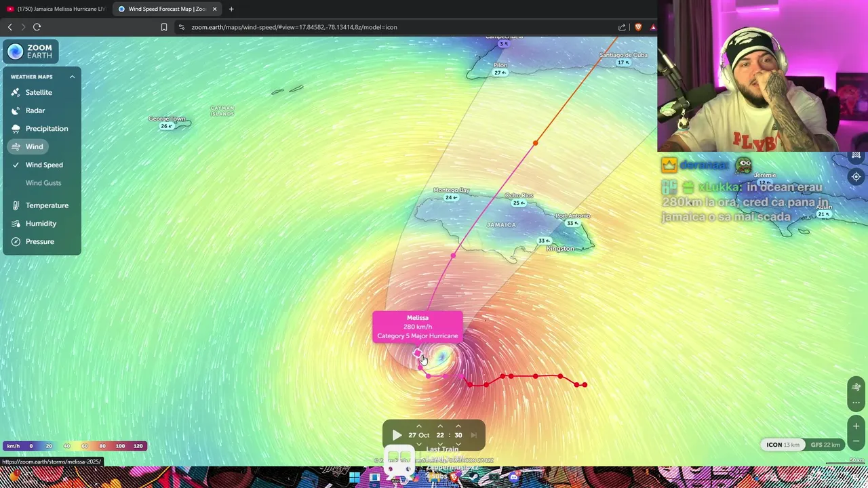Open a new browser tab

pyautogui.click(x=231, y=9)
